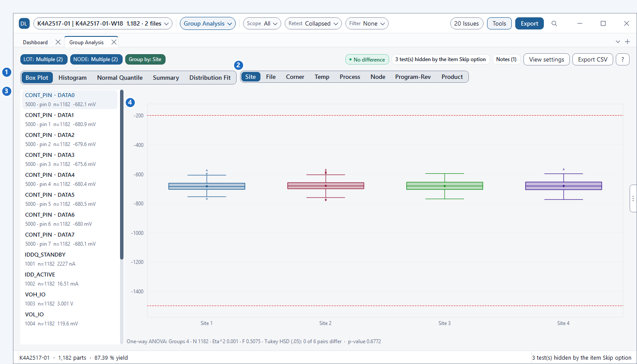The height and width of the screenshot is (364, 637).
Task: Switch chart type to Histogram
Action: click(x=72, y=78)
